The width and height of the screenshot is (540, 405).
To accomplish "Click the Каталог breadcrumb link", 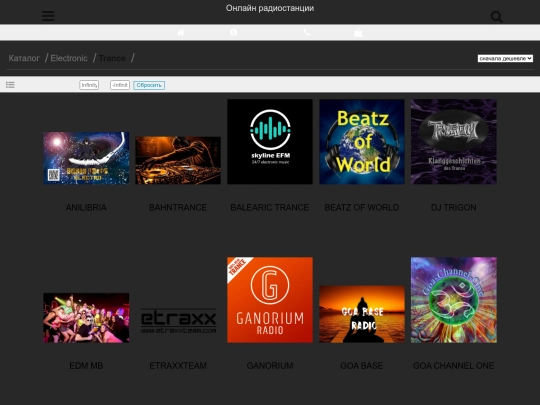I will (24, 58).
